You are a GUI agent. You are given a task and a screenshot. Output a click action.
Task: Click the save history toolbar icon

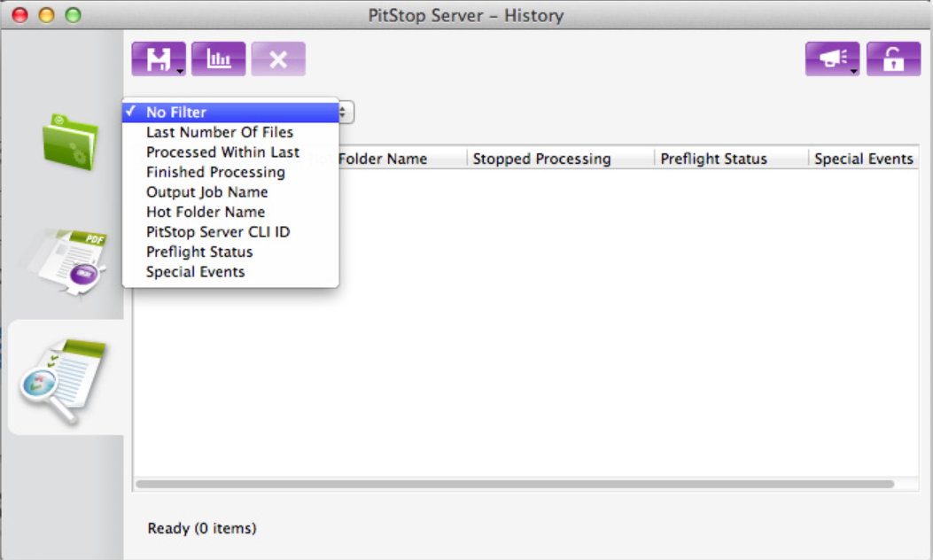(x=158, y=59)
